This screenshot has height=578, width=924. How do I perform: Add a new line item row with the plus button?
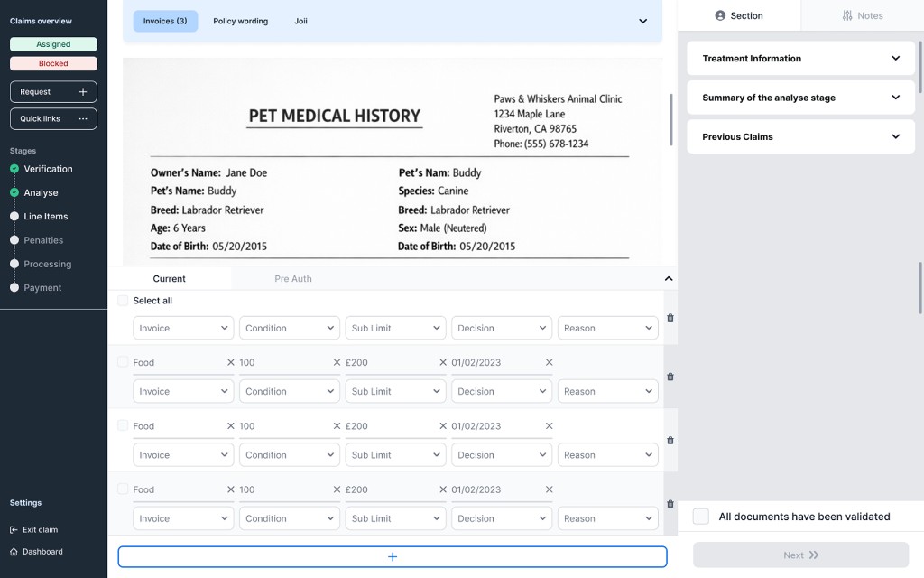coord(393,556)
